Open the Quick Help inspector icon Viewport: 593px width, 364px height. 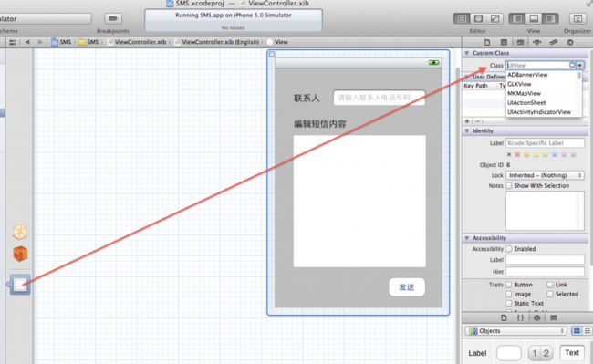(504, 42)
